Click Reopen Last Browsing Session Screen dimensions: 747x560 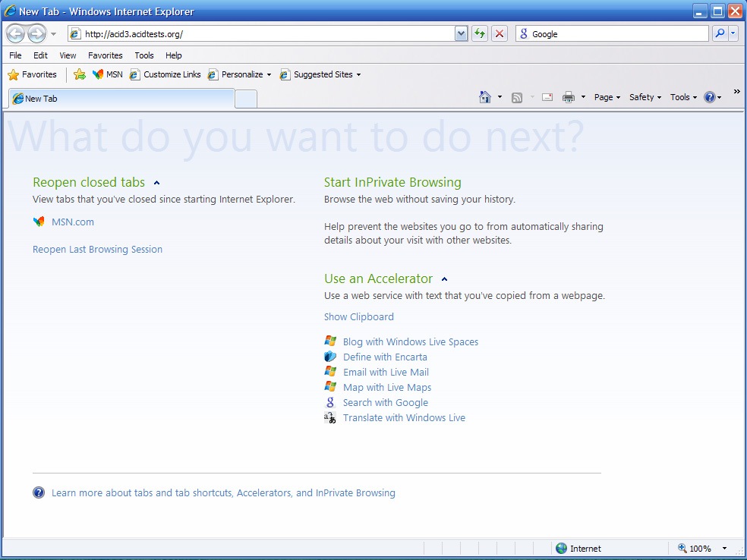[98, 250]
